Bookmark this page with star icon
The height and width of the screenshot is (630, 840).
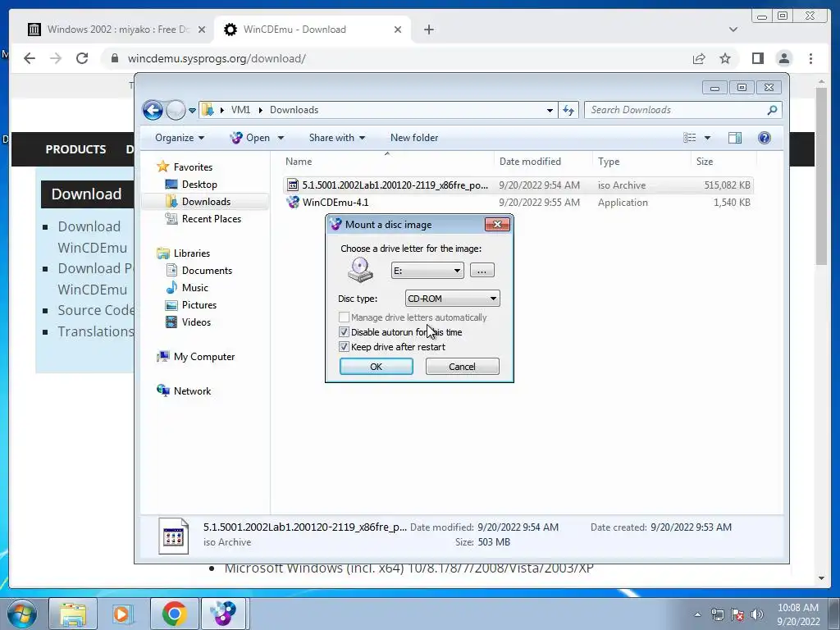[725, 58]
